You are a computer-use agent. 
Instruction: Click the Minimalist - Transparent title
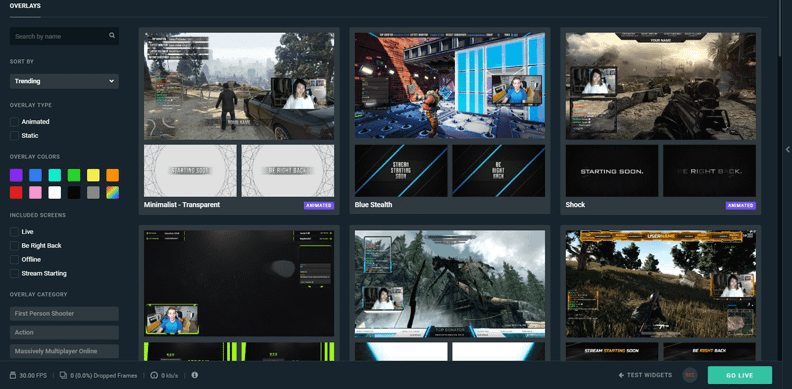tap(182, 205)
